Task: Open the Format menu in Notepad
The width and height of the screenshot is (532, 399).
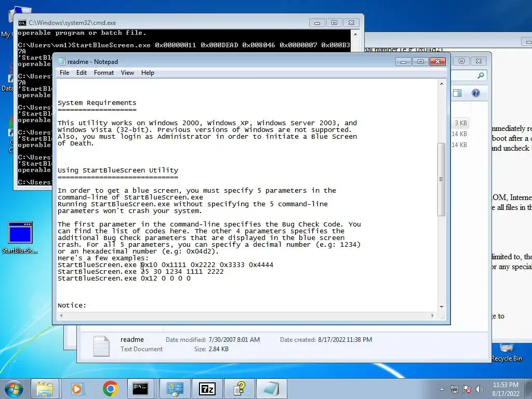Action: (104, 73)
